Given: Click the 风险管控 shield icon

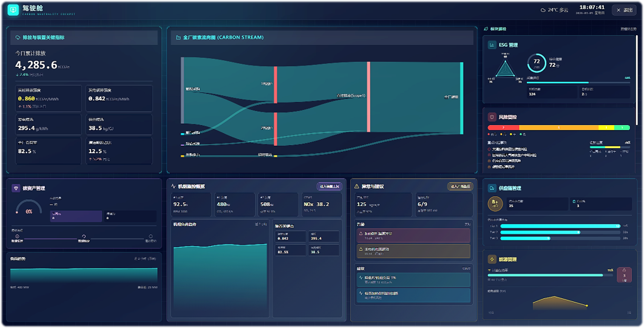Looking at the screenshot, I should pos(492,117).
